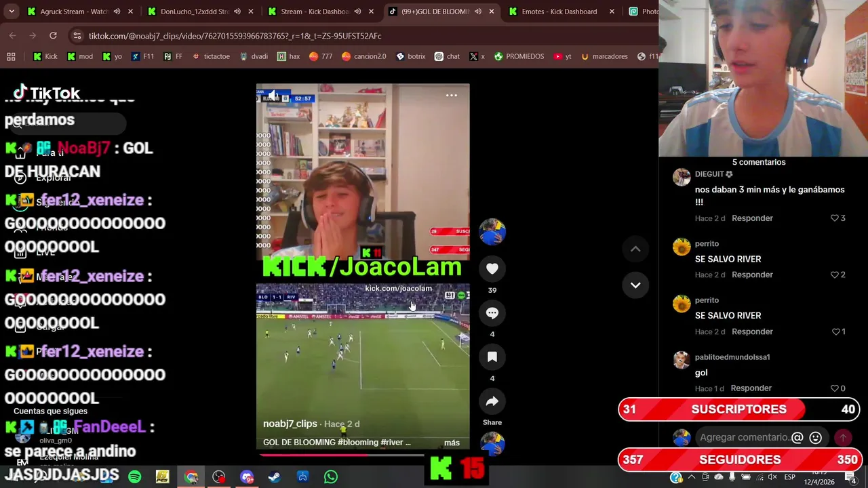Open the F11 bookmark

coord(142,56)
